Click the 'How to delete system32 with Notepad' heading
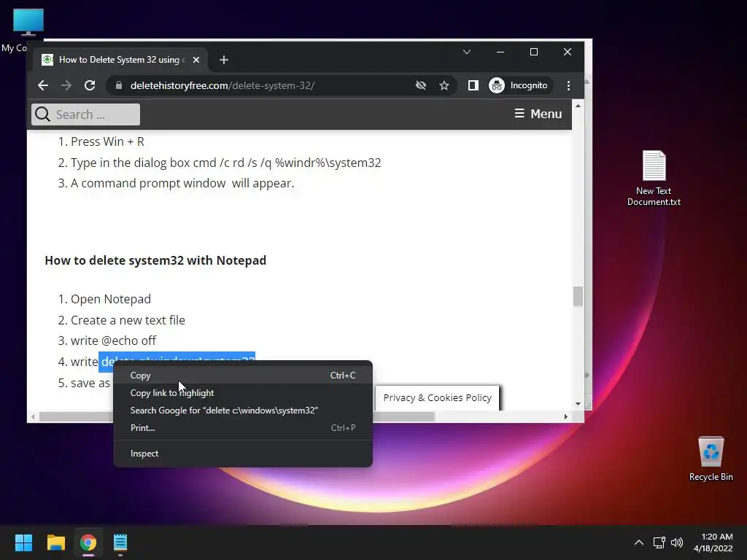 155,260
